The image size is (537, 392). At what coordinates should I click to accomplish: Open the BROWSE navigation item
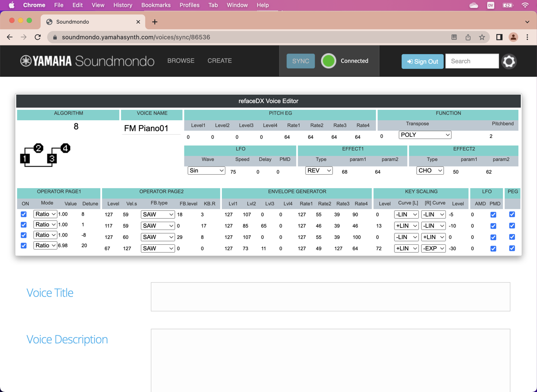point(181,61)
